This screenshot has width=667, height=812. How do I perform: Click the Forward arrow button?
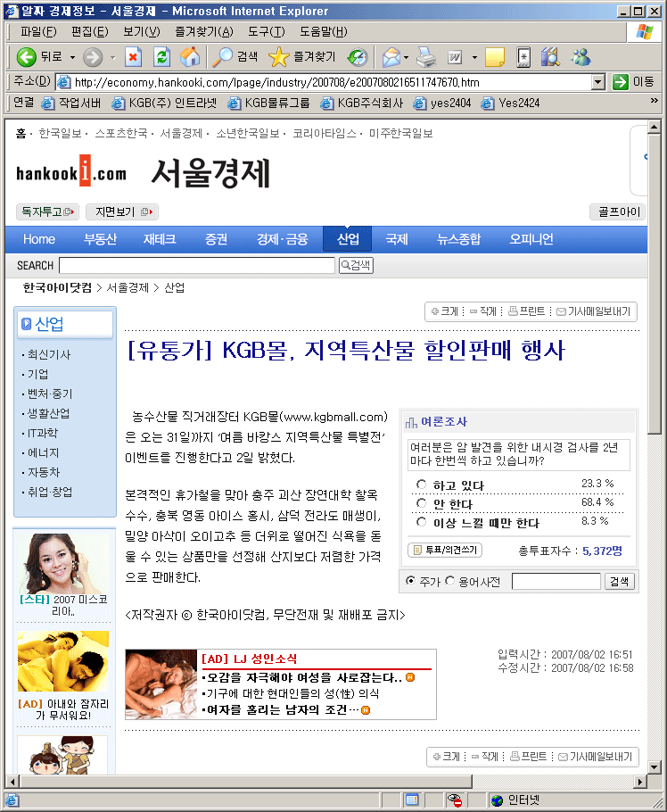coord(93,57)
